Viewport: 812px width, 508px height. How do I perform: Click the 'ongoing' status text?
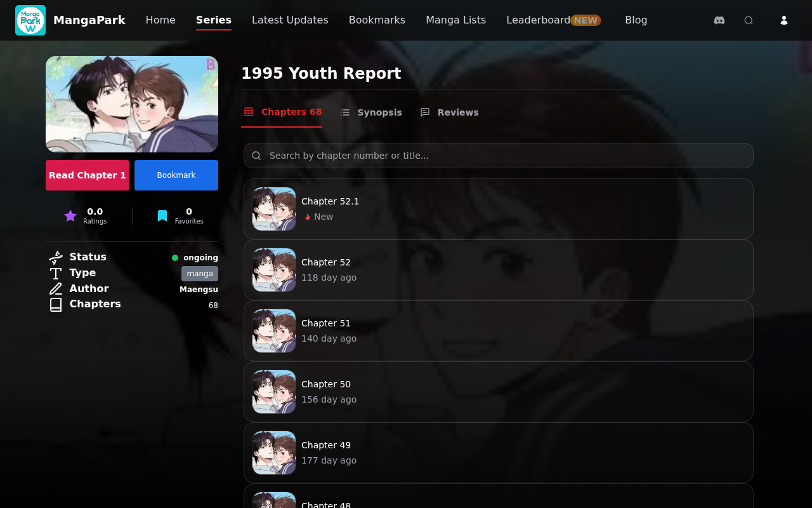[200, 258]
